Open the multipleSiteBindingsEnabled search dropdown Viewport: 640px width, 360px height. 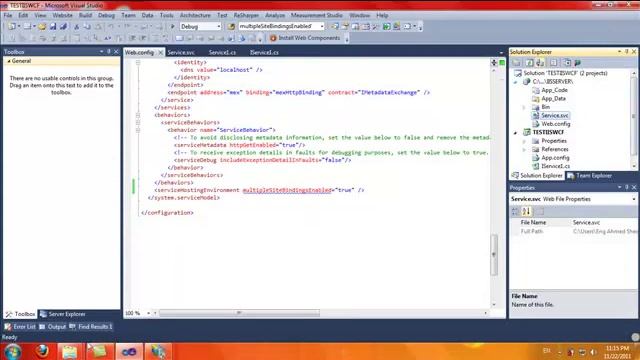(x=322, y=27)
